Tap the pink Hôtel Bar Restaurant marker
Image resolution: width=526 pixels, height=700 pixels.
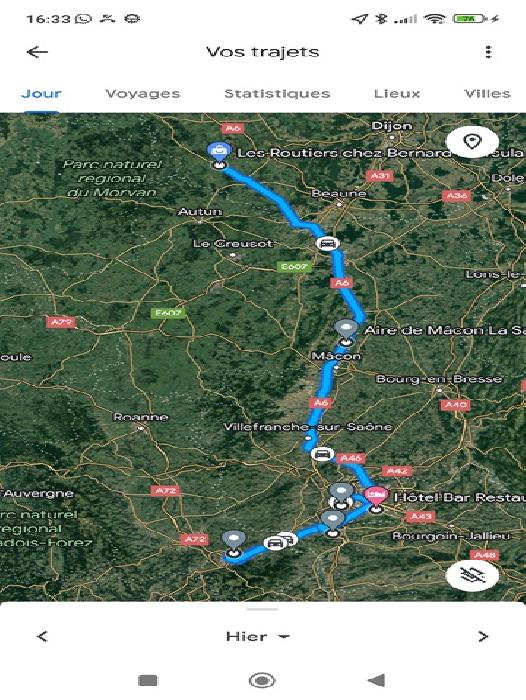376,496
